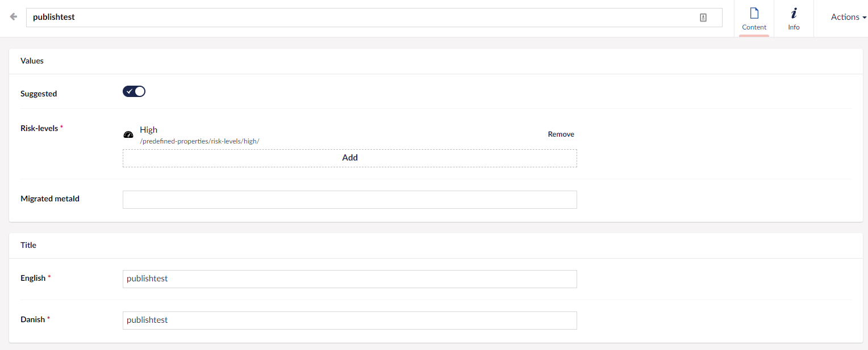Click into the English title field
Viewport: 868px width, 350px height.
(349, 279)
